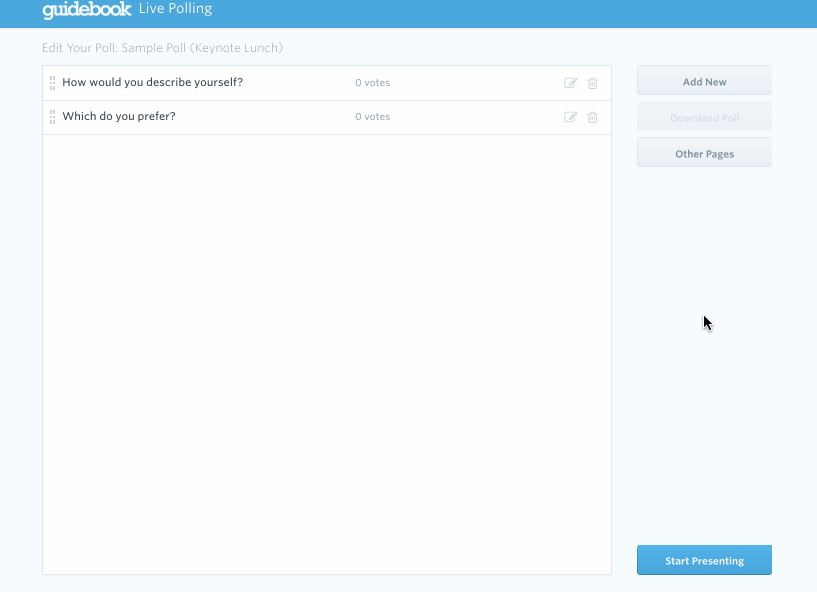Start Presenting the poll
This screenshot has height=592, width=817.
[x=704, y=560]
